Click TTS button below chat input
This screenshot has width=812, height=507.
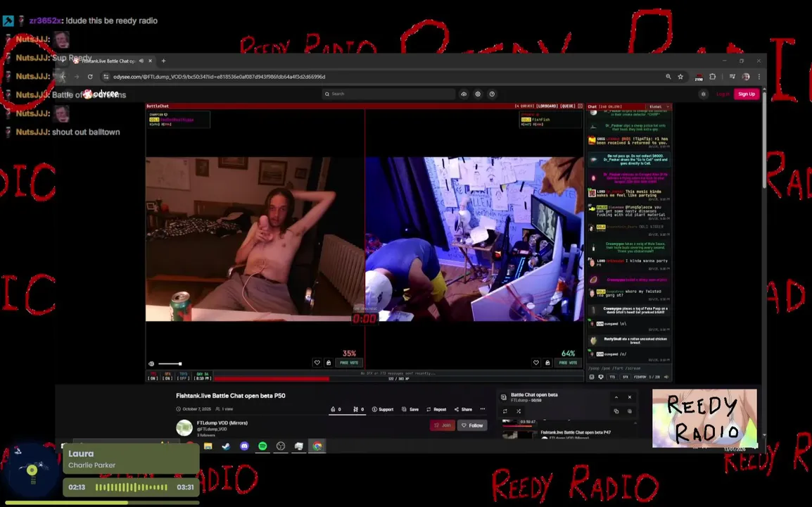[612, 377]
